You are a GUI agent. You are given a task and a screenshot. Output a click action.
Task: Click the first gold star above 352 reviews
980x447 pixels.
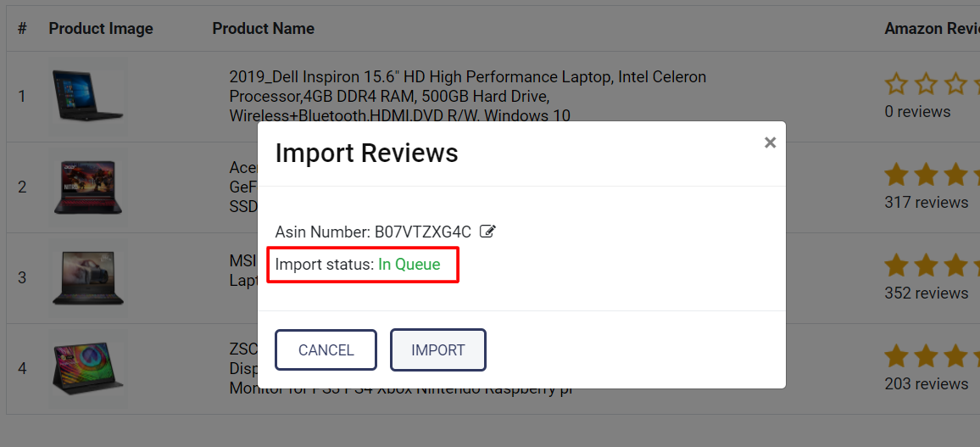click(896, 265)
